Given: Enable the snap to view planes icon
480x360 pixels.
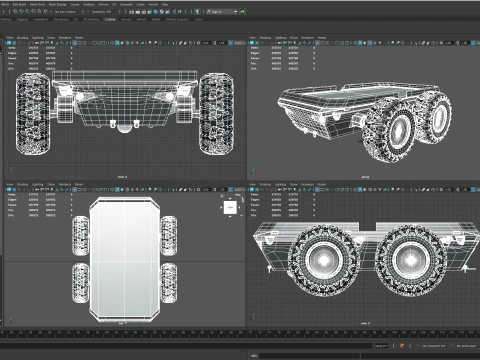Looking at the screenshot, I should 39,11.
